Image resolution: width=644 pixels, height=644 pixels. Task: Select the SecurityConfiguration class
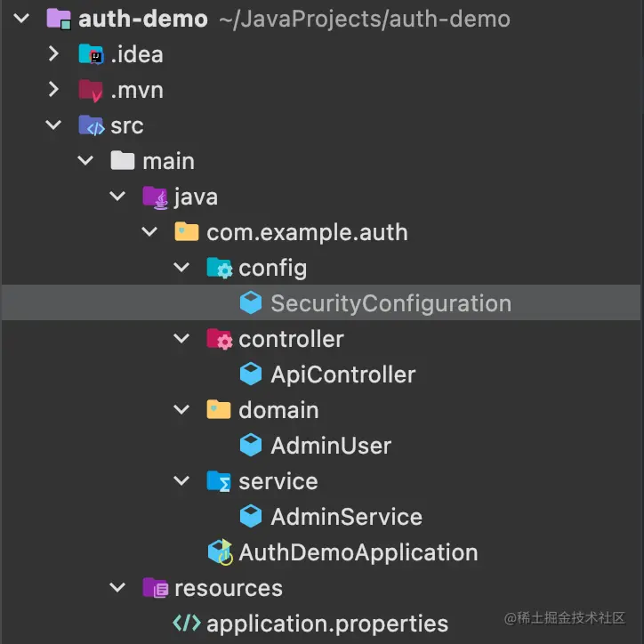pos(390,303)
